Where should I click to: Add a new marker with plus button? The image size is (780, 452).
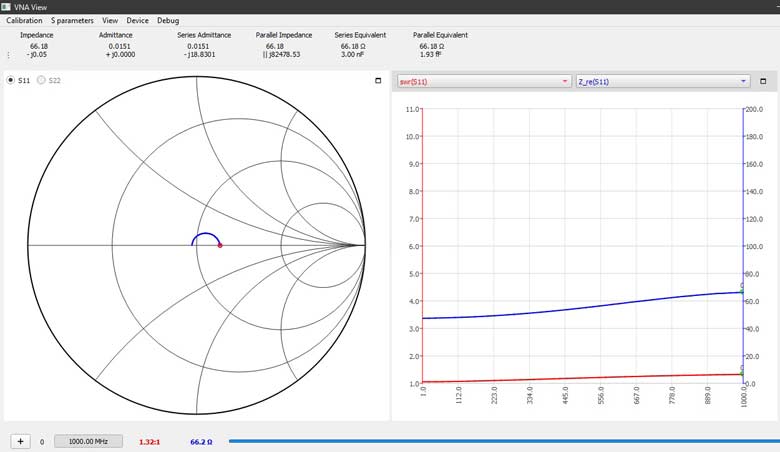(20, 442)
